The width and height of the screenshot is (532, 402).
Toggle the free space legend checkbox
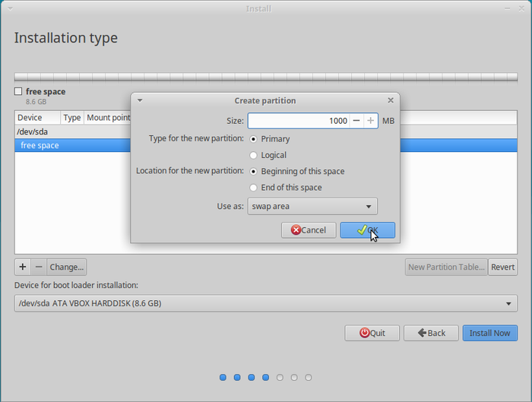click(18, 91)
